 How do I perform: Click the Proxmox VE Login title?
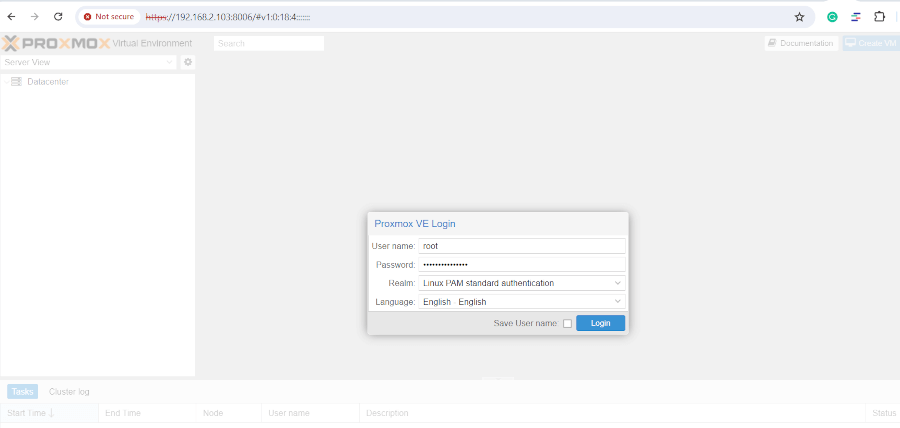pyautogui.click(x=415, y=224)
